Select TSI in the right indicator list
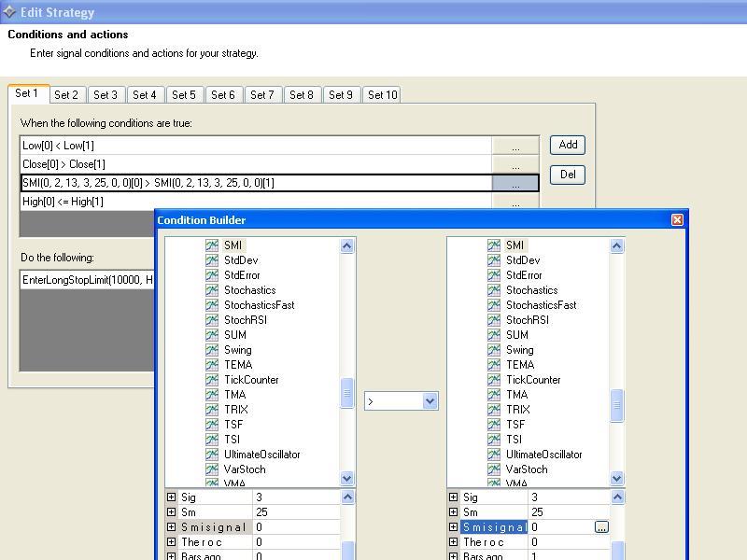 [514, 439]
